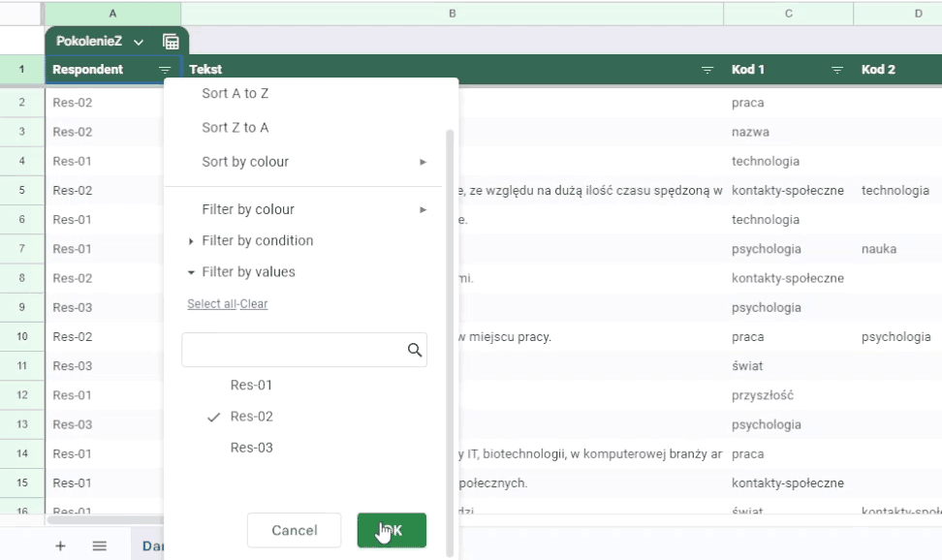Viewport: 942px width, 560px height.
Task: Open the all sheets list icon
Action: (x=99, y=545)
